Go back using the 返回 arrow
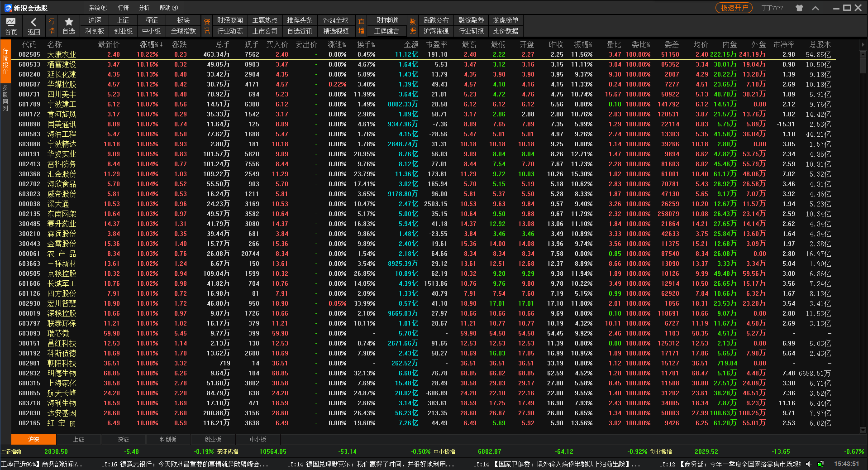This screenshot has width=868, height=470. [33, 22]
